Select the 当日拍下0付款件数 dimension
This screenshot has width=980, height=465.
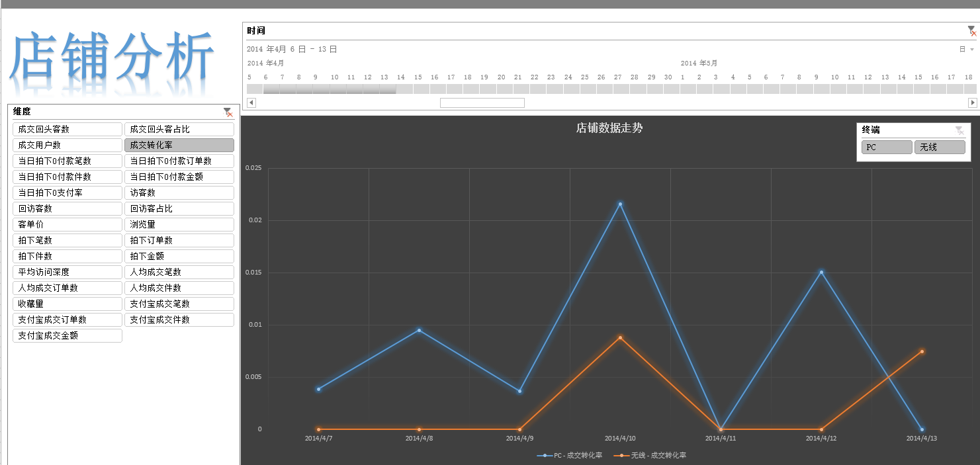(67, 177)
